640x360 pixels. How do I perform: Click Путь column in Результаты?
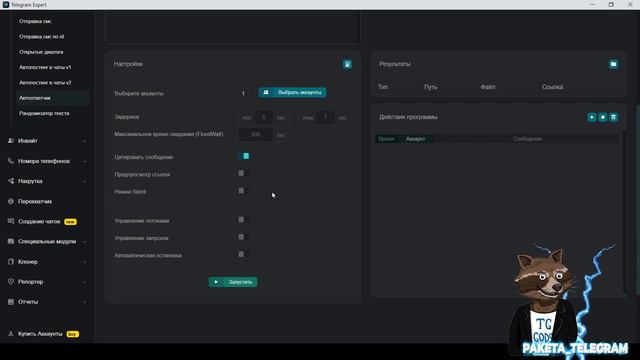[x=431, y=87]
